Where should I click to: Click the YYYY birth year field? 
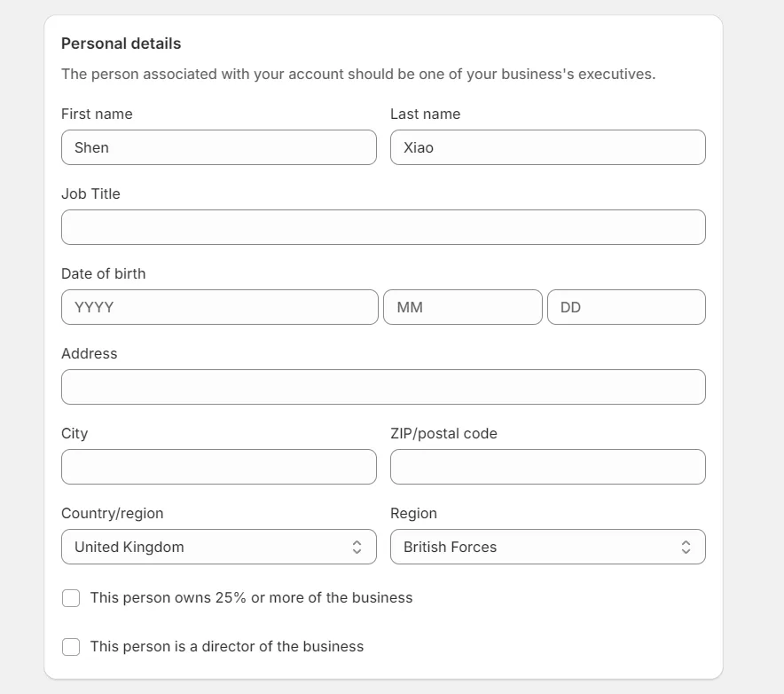point(219,307)
